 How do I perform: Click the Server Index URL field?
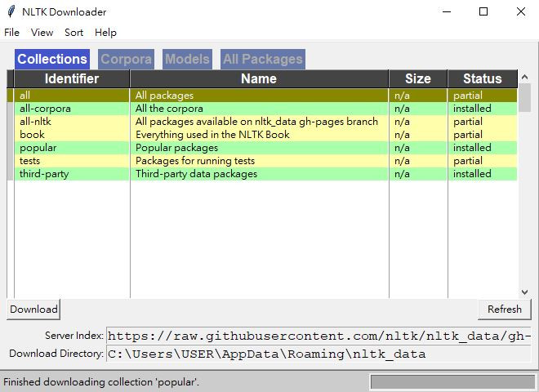(x=318, y=336)
